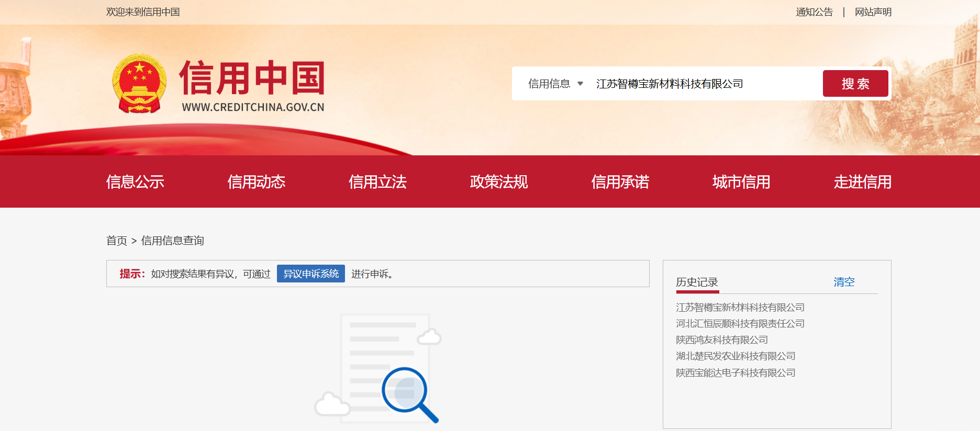Open the 异议申诉系统 button
Image resolution: width=980 pixels, height=431 pixels.
[311, 274]
